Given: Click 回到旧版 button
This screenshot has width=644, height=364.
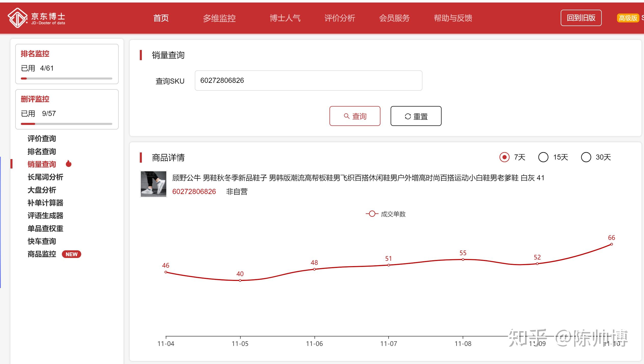Looking at the screenshot, I should (581, 18).
